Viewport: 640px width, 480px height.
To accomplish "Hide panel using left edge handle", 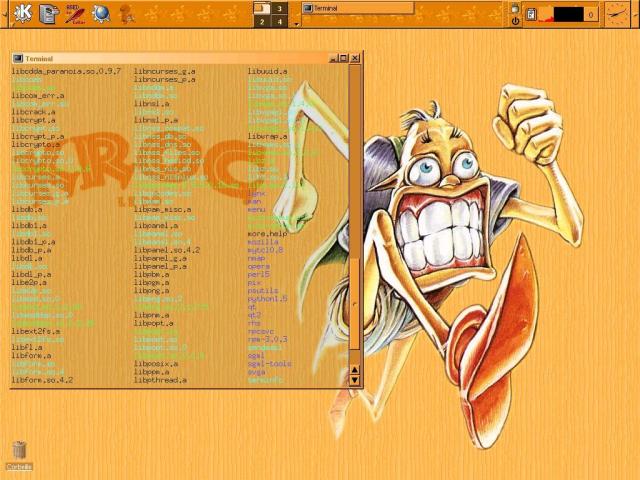I will [x=4, y=14].
